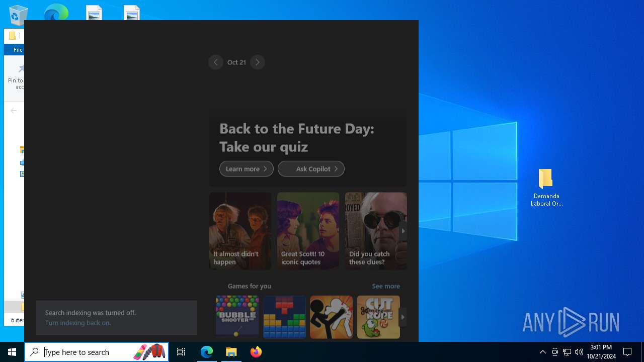Click See more games link
The image size is (644, 362).
(386, 286)
